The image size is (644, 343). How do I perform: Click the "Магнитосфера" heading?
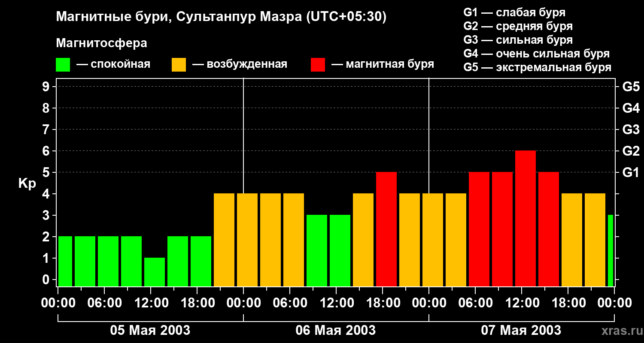(x=102, y=43)
